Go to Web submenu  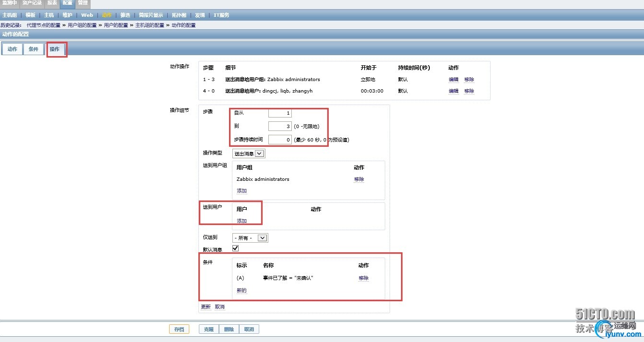(x=87, y=15)
